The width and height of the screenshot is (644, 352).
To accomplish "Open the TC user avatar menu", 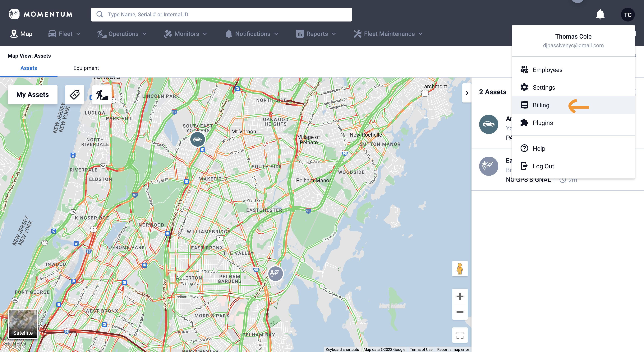I will click(628, 15).
